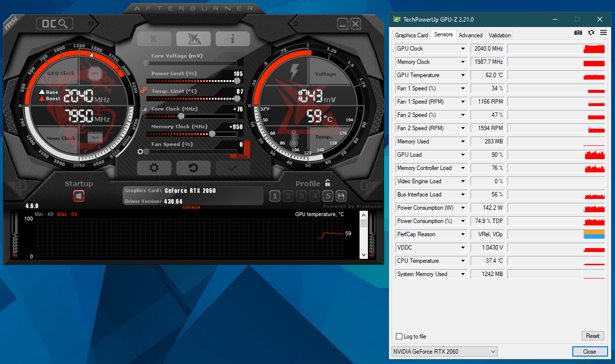Open the Afterburner information (i) panel
615x364 pixels.
pyautogui.click(x=233, y=39)
